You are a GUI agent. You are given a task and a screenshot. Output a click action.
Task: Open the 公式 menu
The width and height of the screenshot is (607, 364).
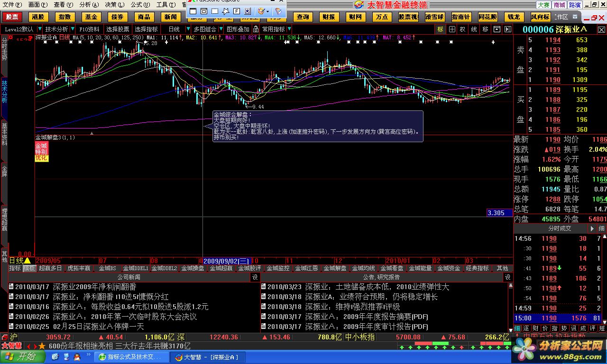pos(140,5)
